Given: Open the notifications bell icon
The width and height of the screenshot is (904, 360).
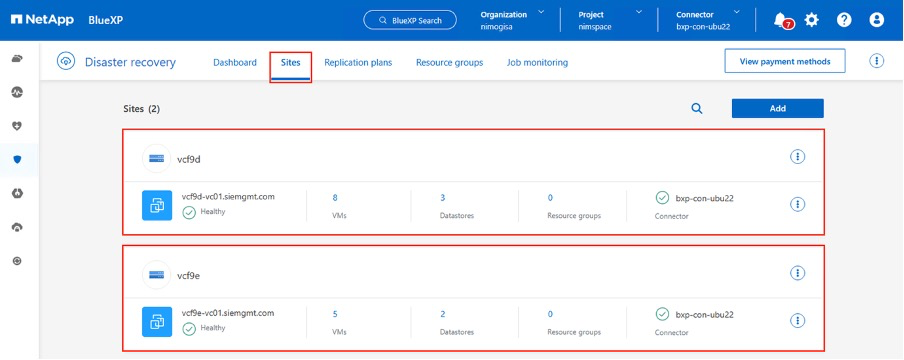Looking at the screenshot, I should pos(779,20).
